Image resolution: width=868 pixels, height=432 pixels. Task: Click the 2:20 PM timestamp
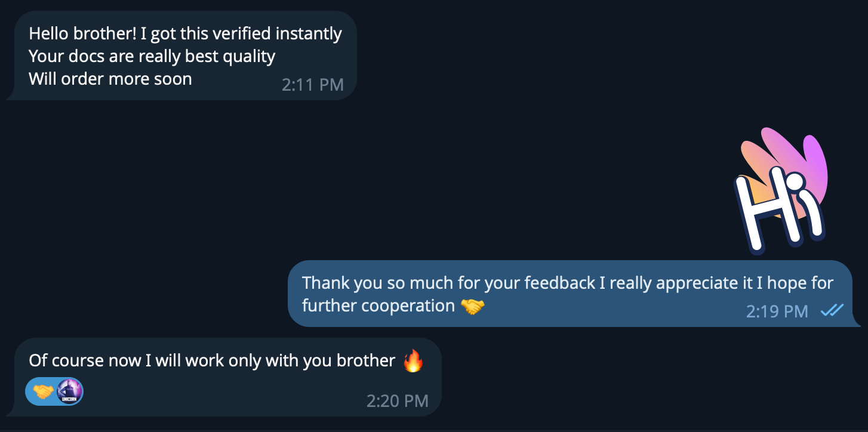[x=397, y=400]
